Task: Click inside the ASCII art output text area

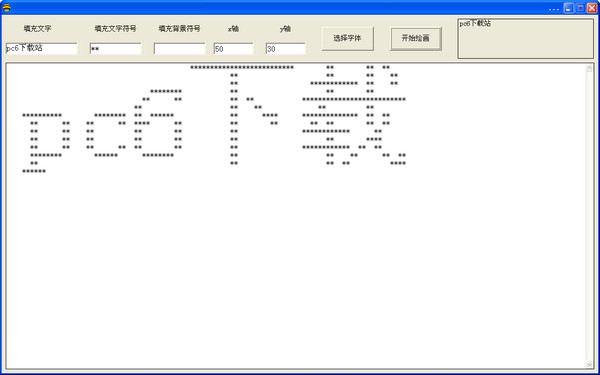Action: 295,216
